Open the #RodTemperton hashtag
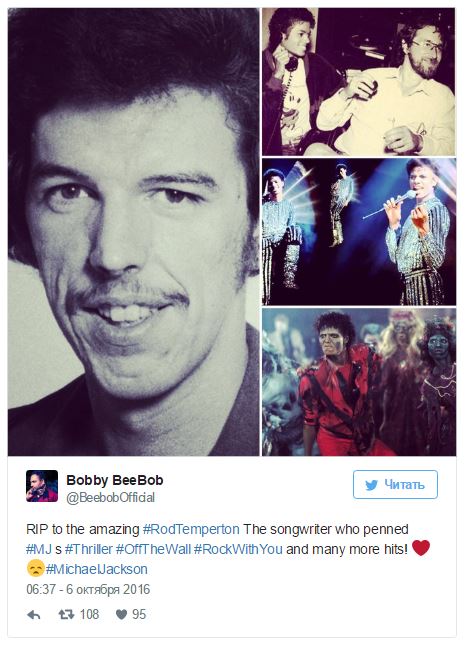Viewport: 469px width, 650px height. pyautogui.click(x=191, y=529)
